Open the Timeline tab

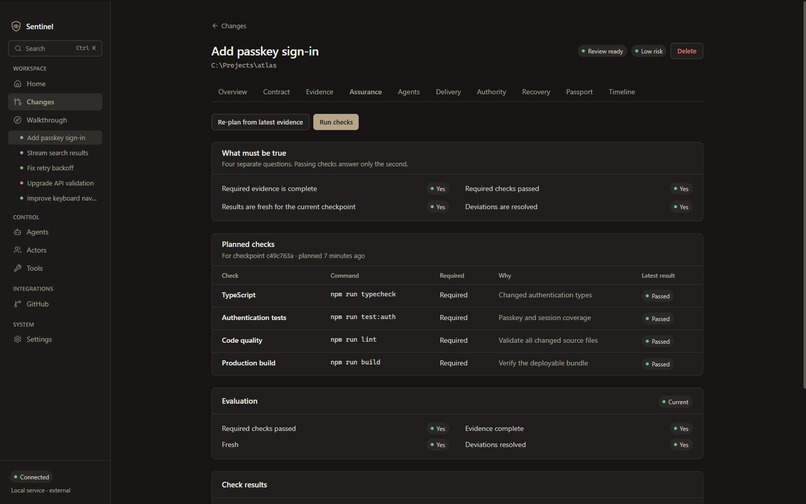(621, 92)
